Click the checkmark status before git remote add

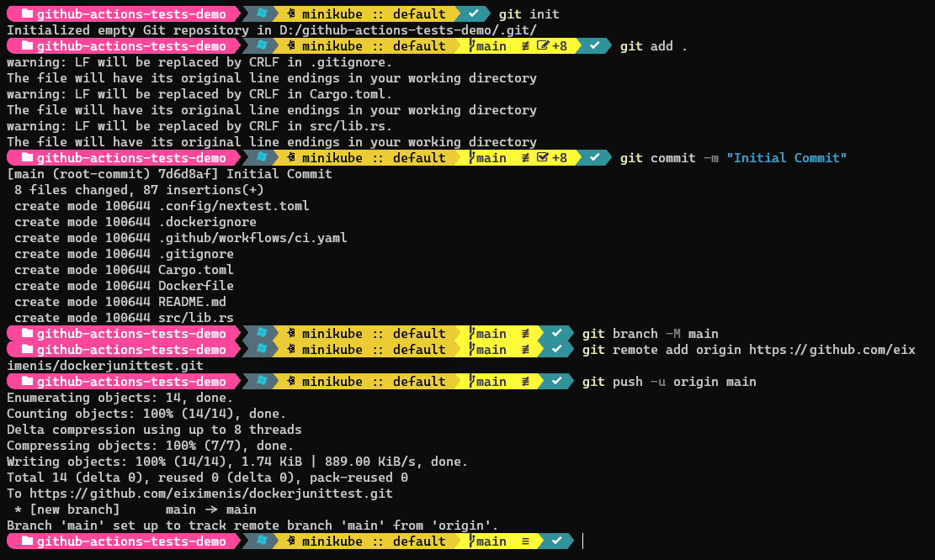coord(556,350)
